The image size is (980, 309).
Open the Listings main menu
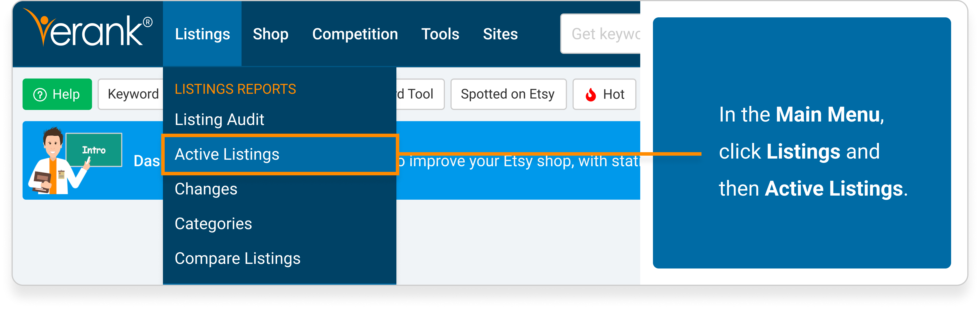tap(203, 34)
